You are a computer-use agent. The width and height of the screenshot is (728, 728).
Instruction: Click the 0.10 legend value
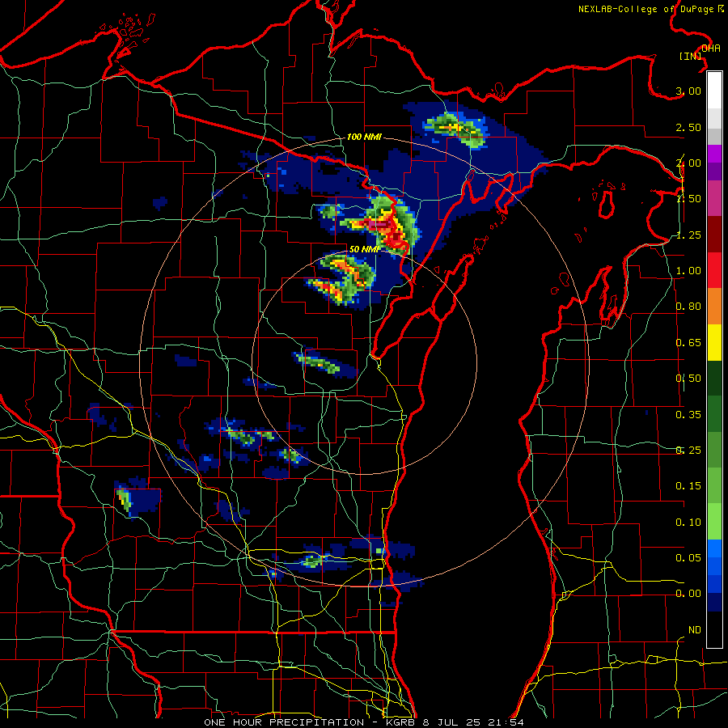click(688, 523)
